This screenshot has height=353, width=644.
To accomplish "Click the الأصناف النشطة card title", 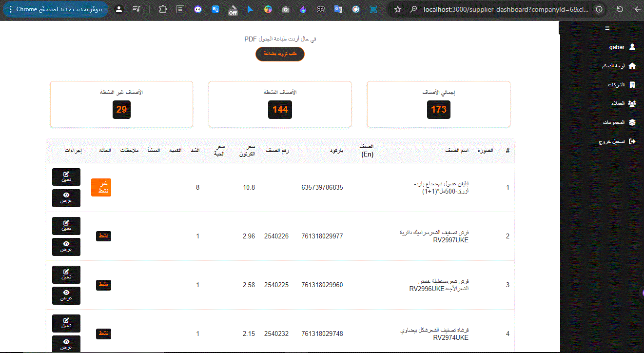I will coord(280,92).
